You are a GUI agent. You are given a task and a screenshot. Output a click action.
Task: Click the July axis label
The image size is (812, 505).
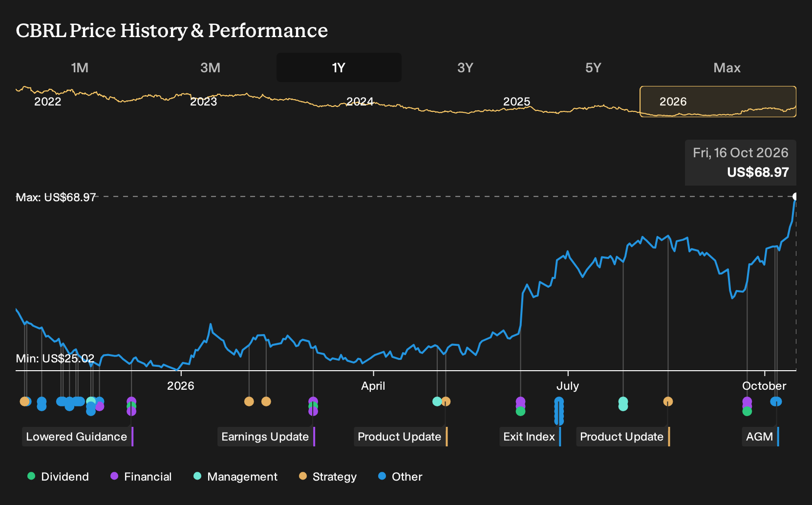(x=568, y=386)
